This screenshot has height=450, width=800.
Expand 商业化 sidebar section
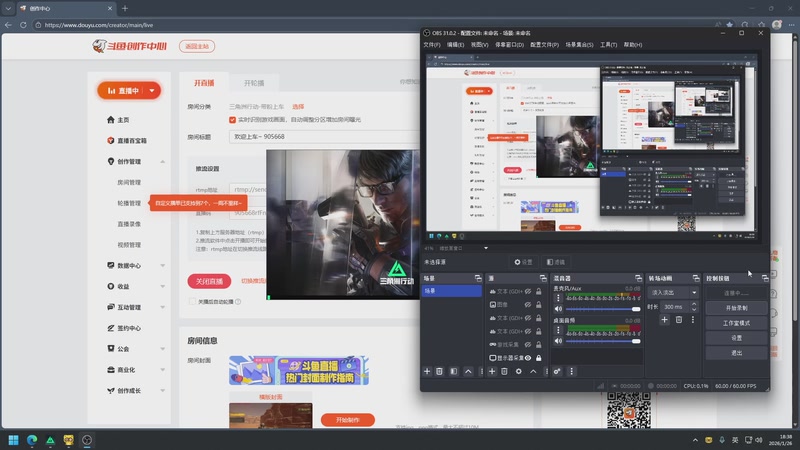[x=162, y=370]
